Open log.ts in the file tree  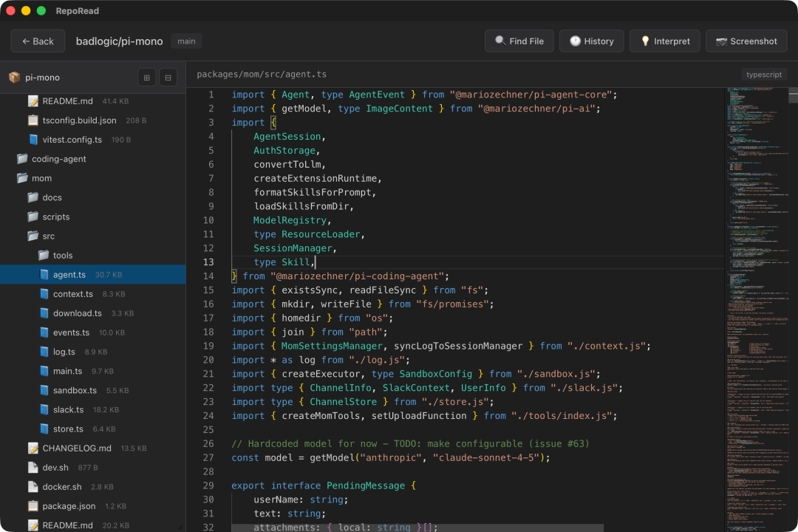tap(92, 352)
